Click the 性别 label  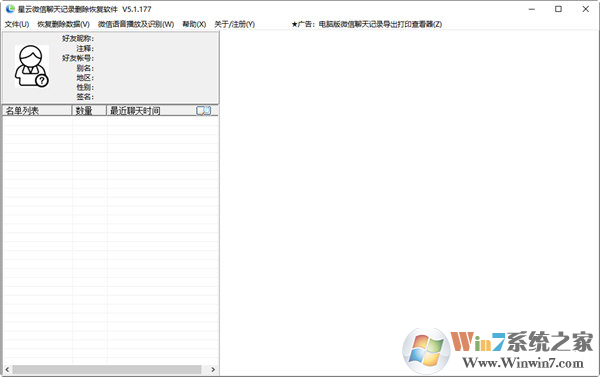85,87
